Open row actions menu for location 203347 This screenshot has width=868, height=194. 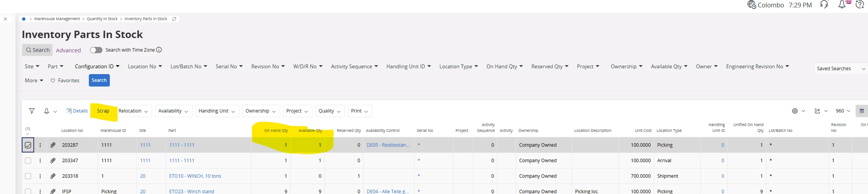(x=40, y=161)
